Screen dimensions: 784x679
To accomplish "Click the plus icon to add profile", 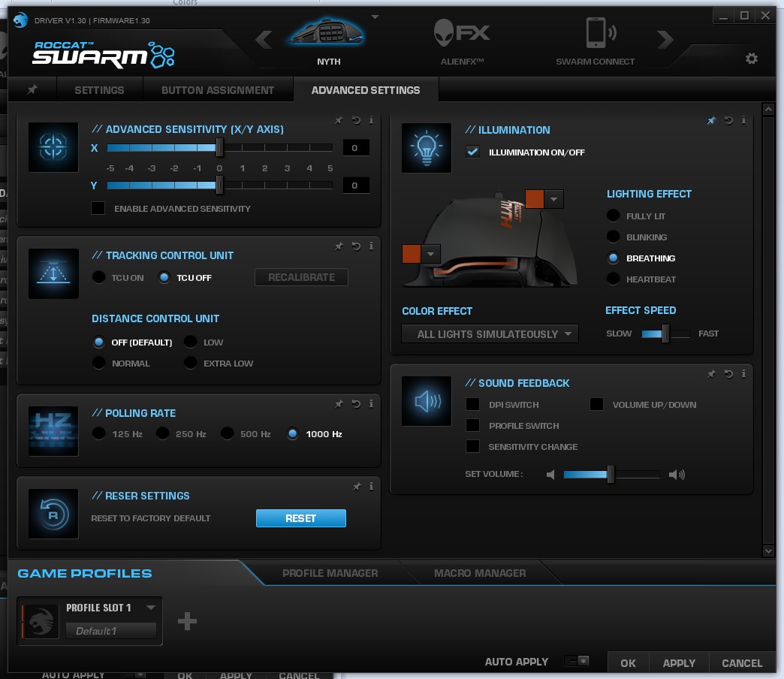I will (187, 621).
